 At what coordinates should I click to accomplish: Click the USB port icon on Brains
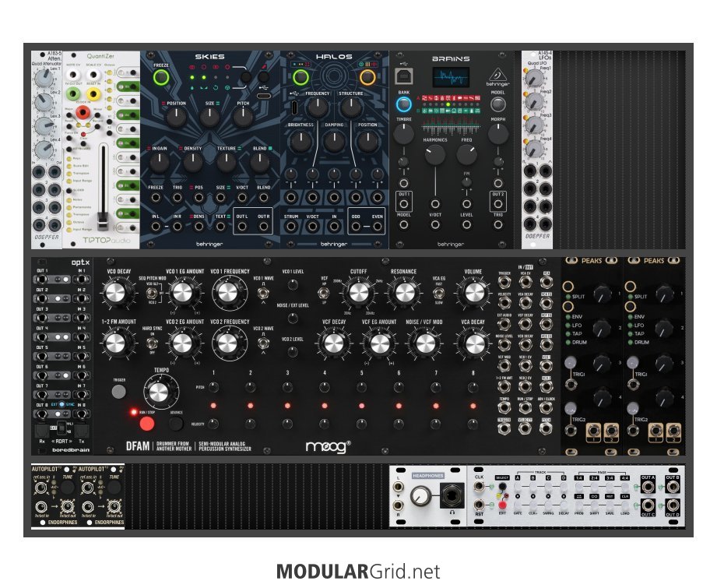[403, 76]
